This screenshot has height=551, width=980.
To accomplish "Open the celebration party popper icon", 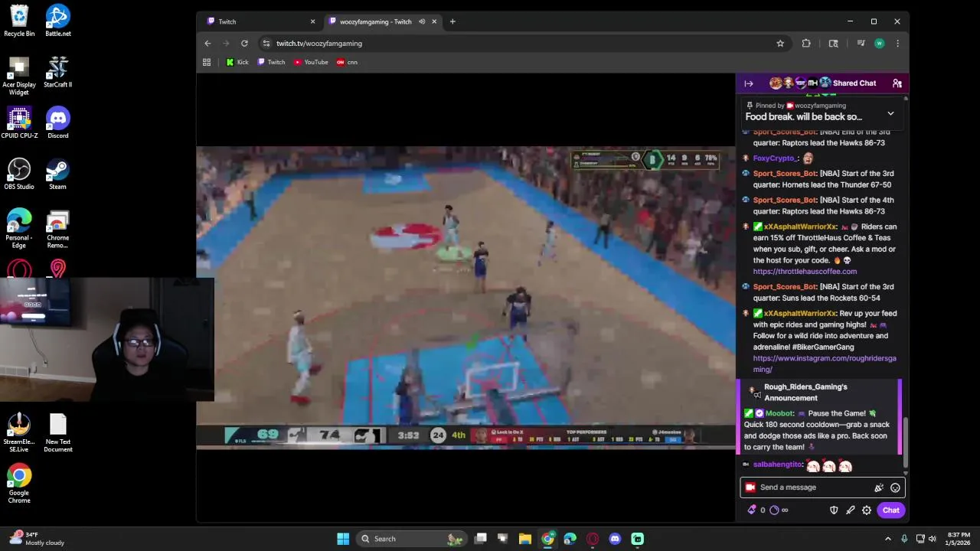I will pos(879,487).
